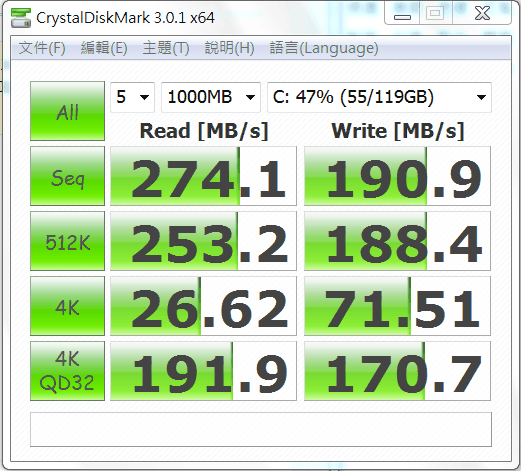Click the Read [MB/s] column header
This screenshot has height=471, width=521.
(x=204, y=131)
